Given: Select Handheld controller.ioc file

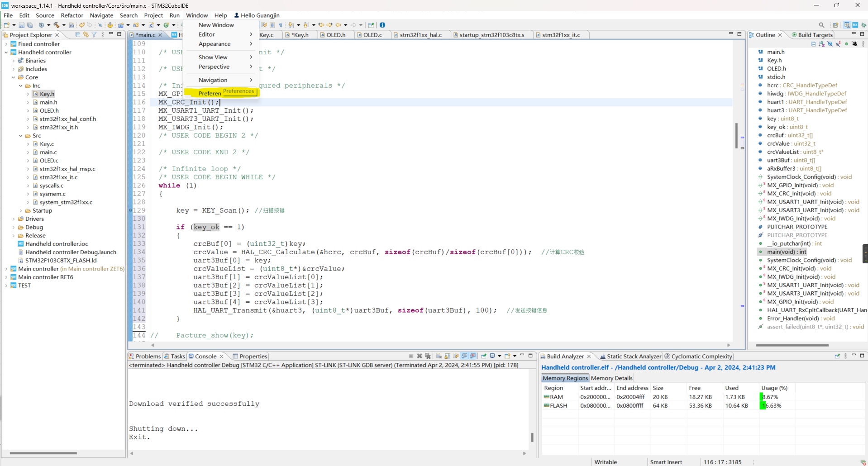Looking at the screenshot, I should 53,244.
